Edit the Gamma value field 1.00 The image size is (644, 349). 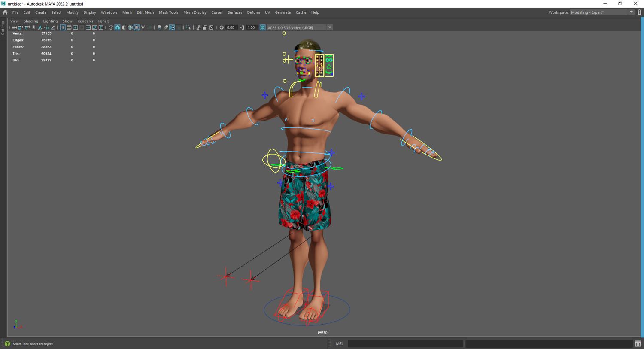tap(252, 27)
